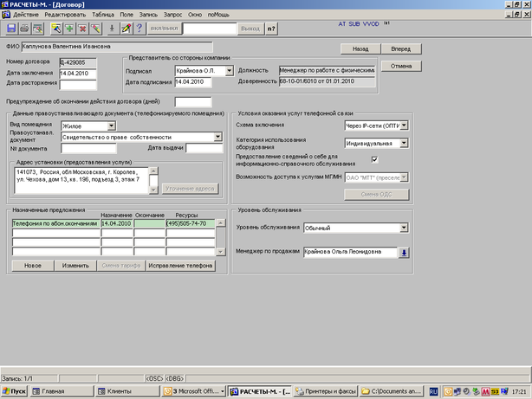Open the Уровень обслуживания dropdown
Screen dimensions: 532x399
tap(403, 228)
